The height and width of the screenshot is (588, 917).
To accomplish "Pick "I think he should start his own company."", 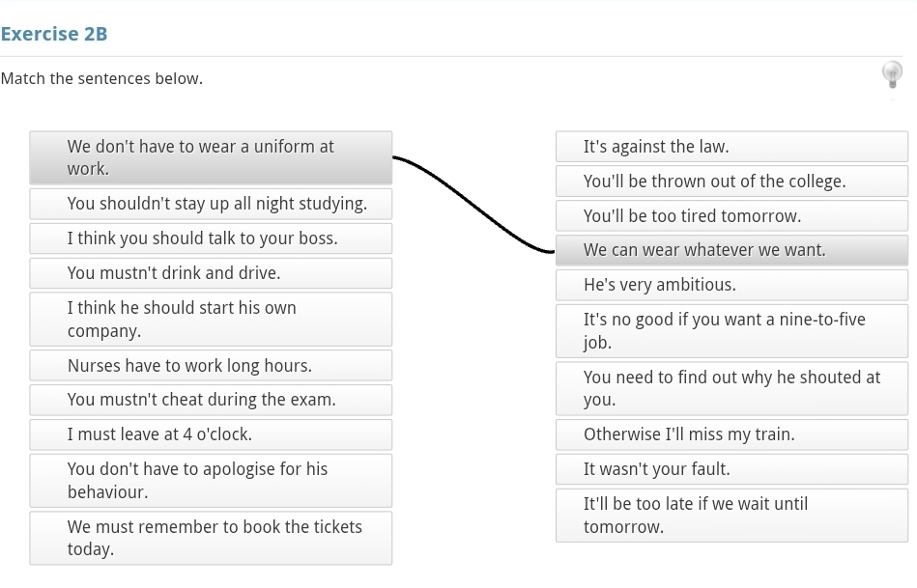I will pyautogui.click(x=211, y=320).
